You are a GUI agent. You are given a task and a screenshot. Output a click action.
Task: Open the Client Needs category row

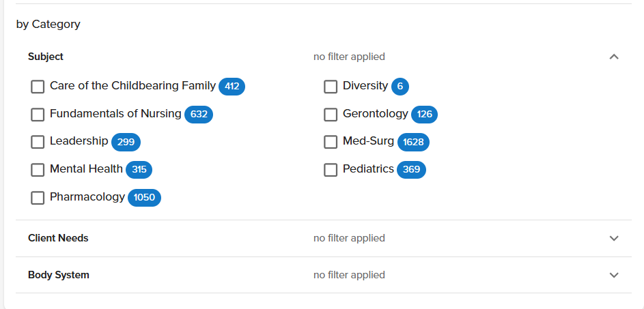point(58,238)
